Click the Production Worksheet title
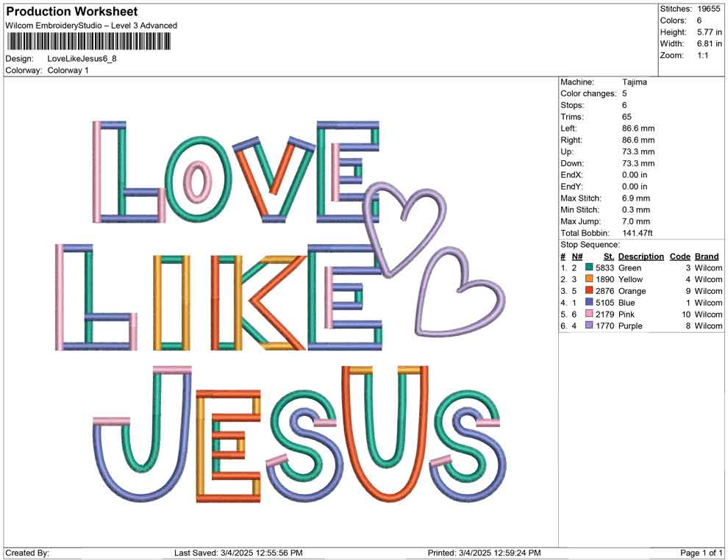 coord(71,12)
